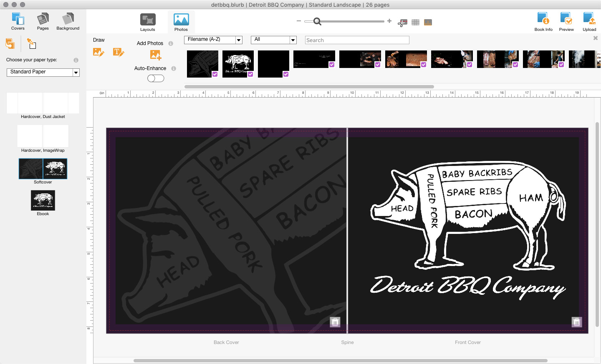The width and height of the screenshot is (601, 364).
Task: Switch to the Photos tab
Action: pyautogui.click(x=181, y=23)
